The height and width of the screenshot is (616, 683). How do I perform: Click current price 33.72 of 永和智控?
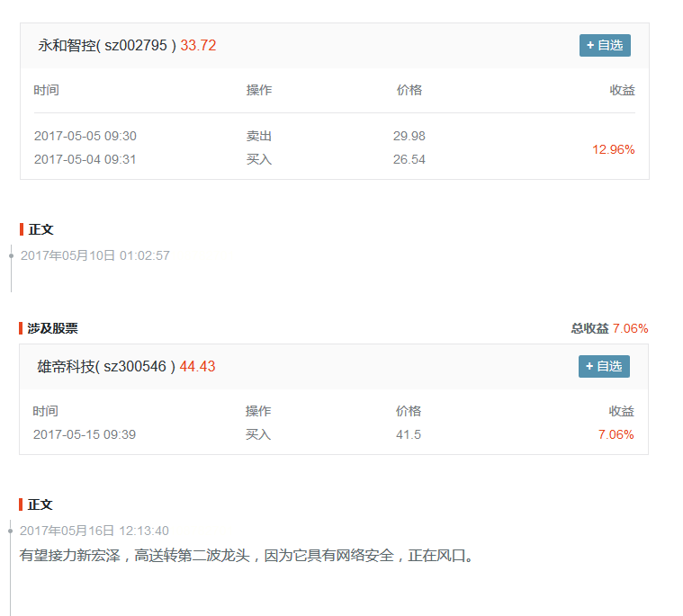tap(198, 45)
